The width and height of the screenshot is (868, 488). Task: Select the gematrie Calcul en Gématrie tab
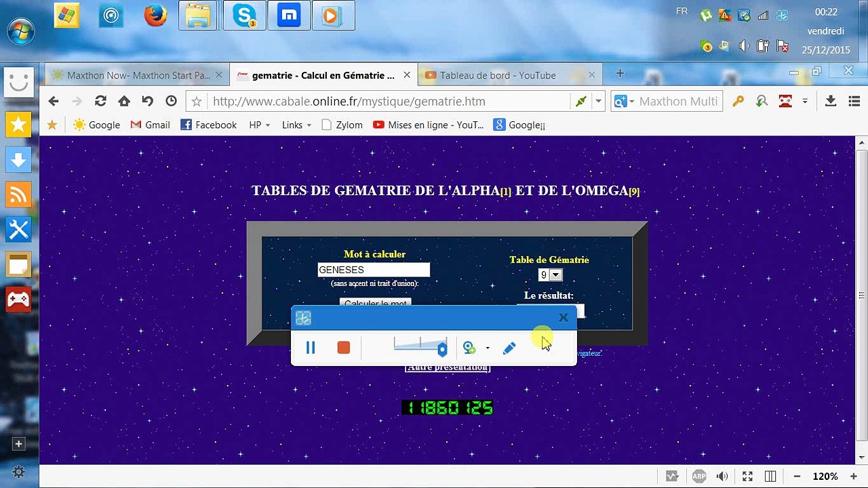(323, 75)
